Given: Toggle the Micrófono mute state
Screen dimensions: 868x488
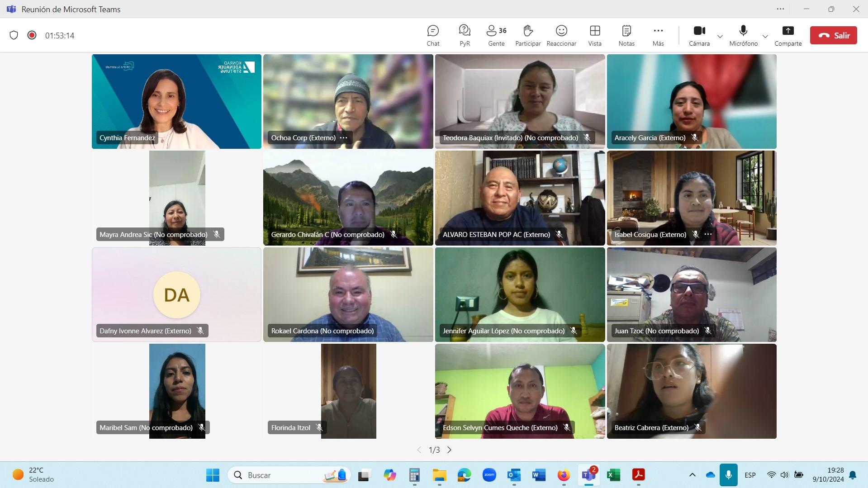Looking at the screenshot, I should point(743,35).
